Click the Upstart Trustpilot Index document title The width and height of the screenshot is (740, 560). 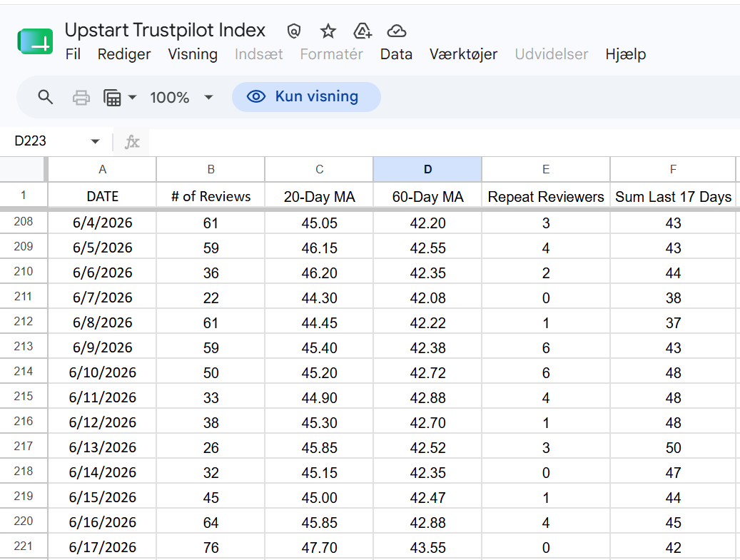click(165, 30)
